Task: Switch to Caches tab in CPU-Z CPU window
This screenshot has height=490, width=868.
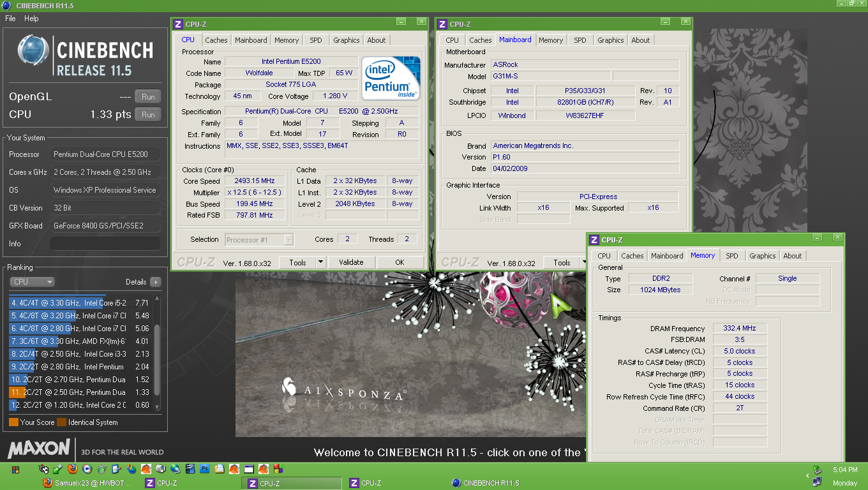Action: click(x=216, y=40)
